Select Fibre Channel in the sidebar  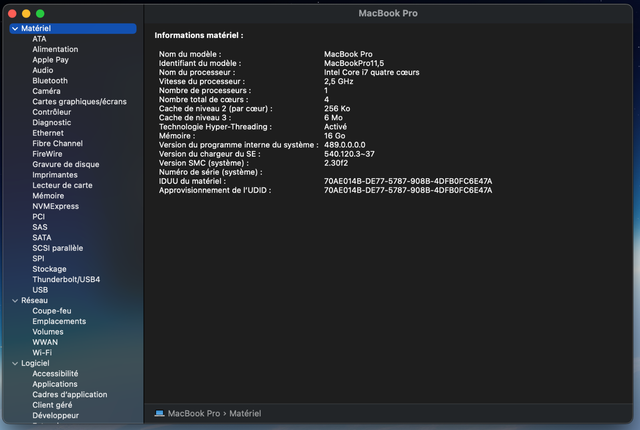[58, 144]
